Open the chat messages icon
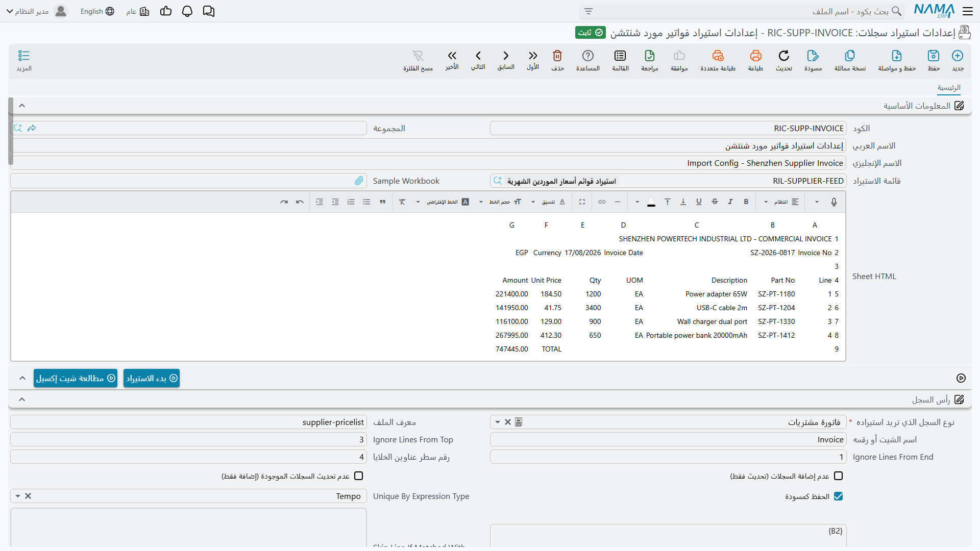This screenshot has width=980, height=551. click(209, 11)
